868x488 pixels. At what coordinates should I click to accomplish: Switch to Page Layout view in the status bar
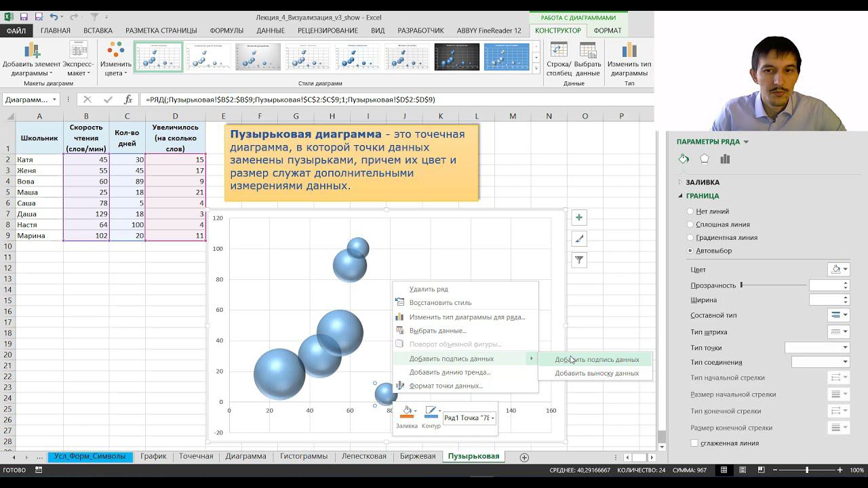pos(741,470)
